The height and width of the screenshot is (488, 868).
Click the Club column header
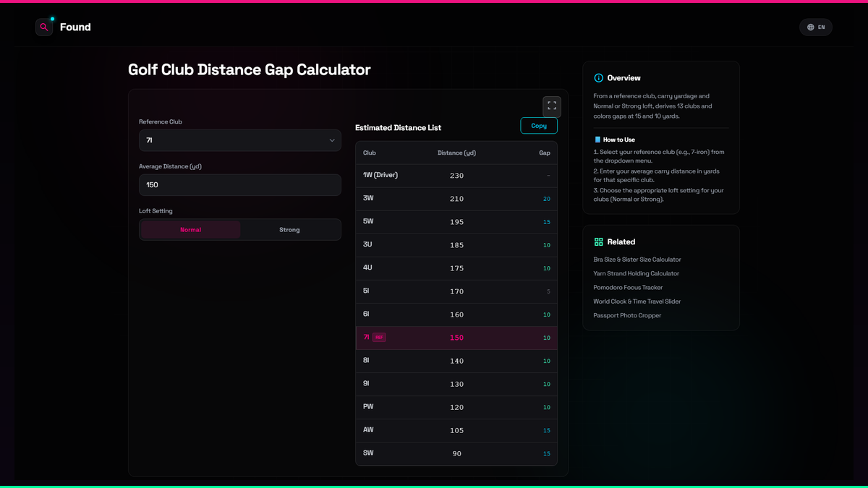tap(370, 153)
